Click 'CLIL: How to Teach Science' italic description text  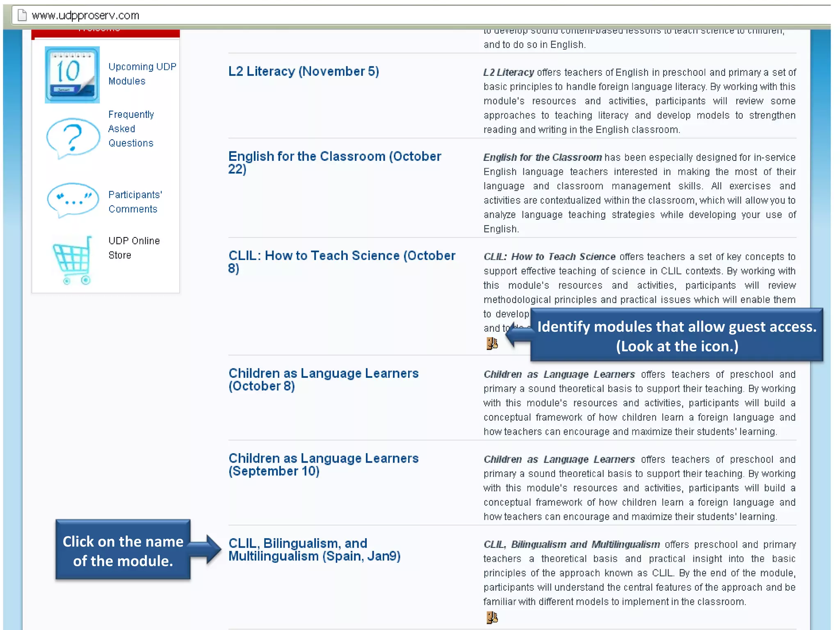click(x=549, y=257)
